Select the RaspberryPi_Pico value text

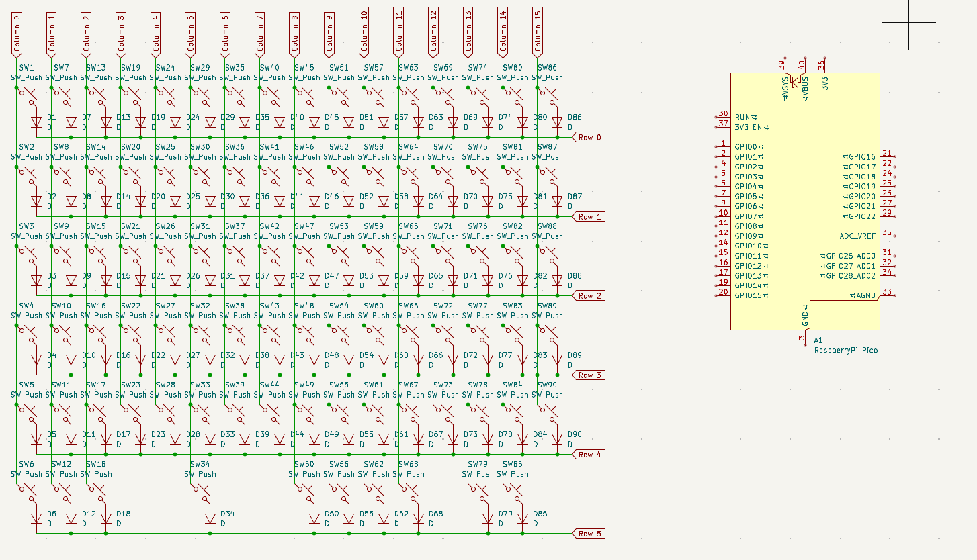tap(845, 350)
